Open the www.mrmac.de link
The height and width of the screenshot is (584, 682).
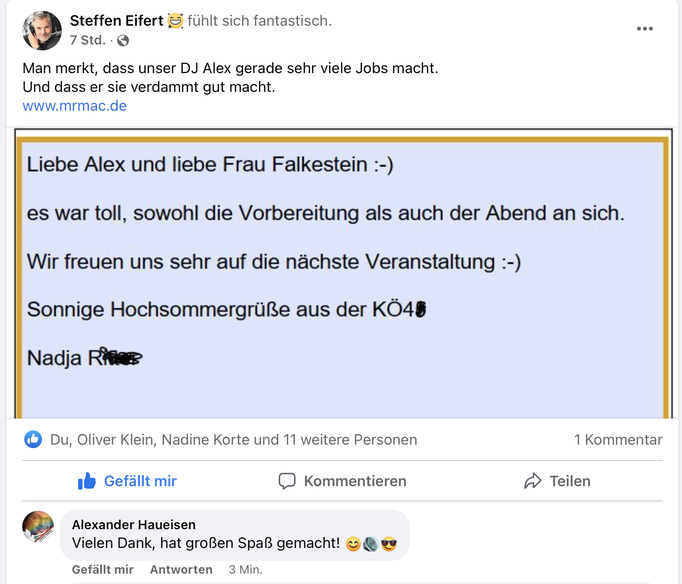point(74,105)
